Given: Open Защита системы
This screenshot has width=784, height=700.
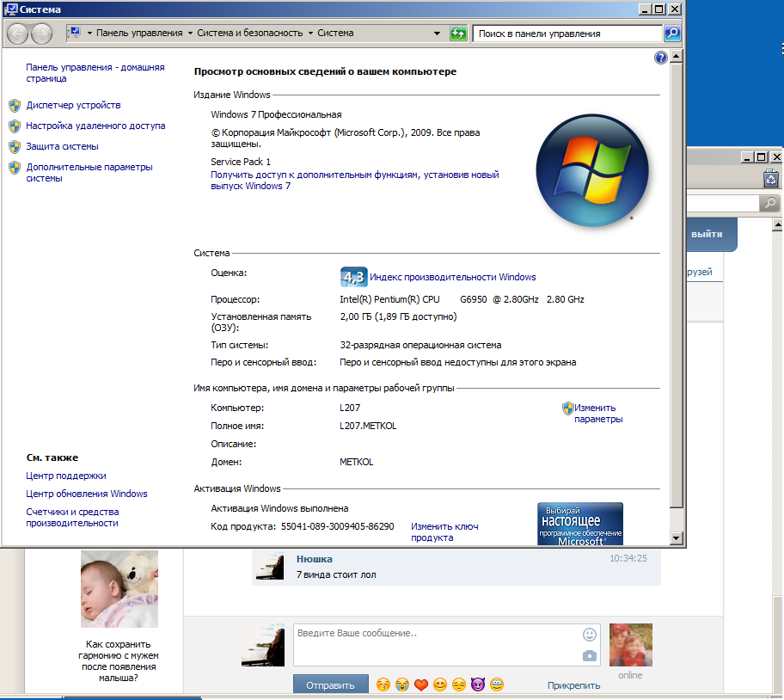Looking at the screenshot, I should [62, 146].
